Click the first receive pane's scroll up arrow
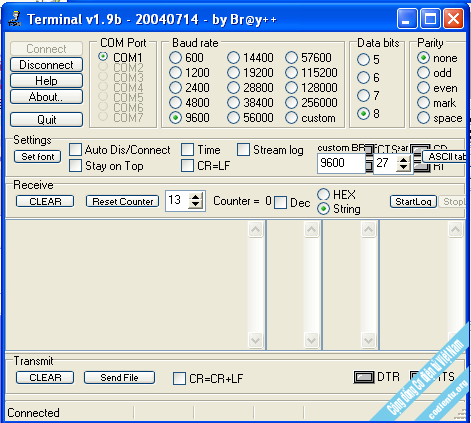The image size is (471, 423). tap(256, 230)
